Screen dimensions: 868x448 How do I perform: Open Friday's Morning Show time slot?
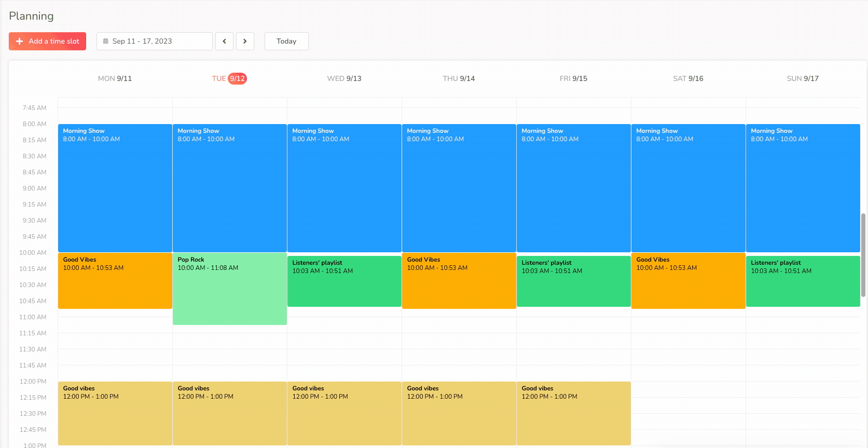click(x=574, y=188)
